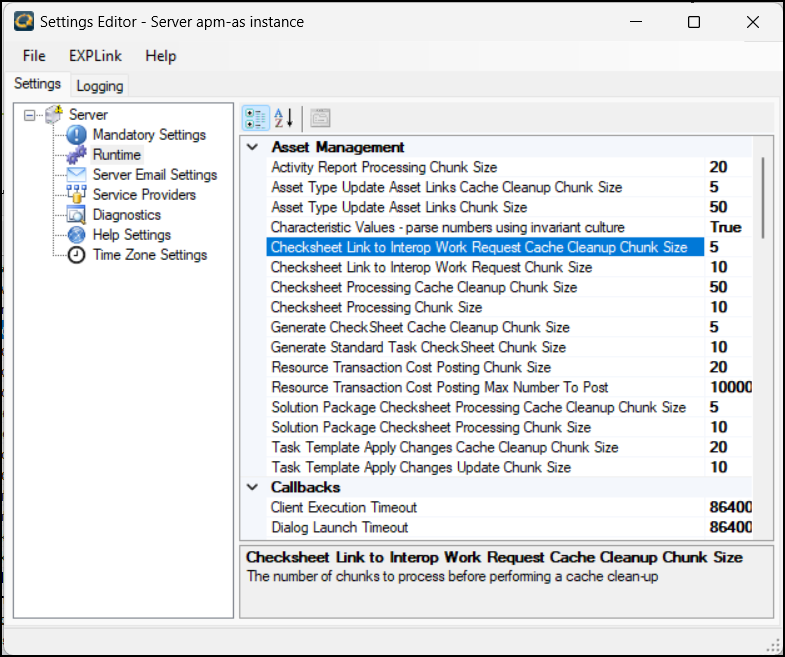This screenshot has width=785, height=657.
Task: Collapse the Asset Management category
Action: (252, 147)
